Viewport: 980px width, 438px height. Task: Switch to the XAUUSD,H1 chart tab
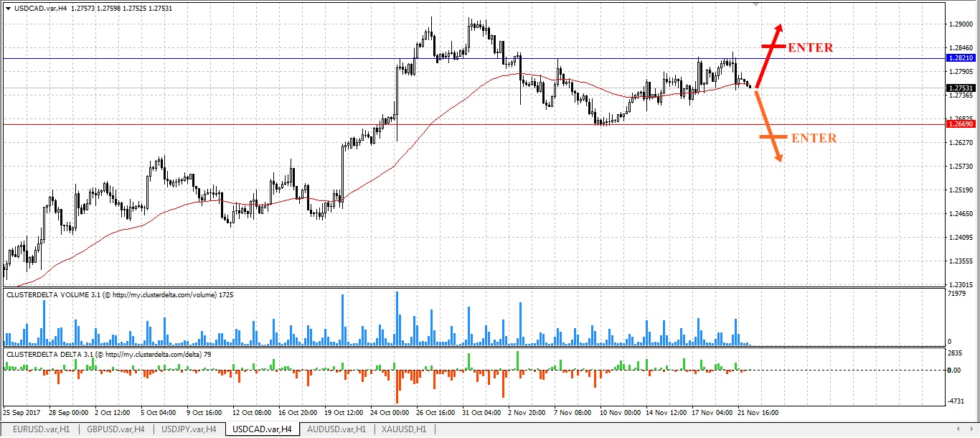click(403, 429)
